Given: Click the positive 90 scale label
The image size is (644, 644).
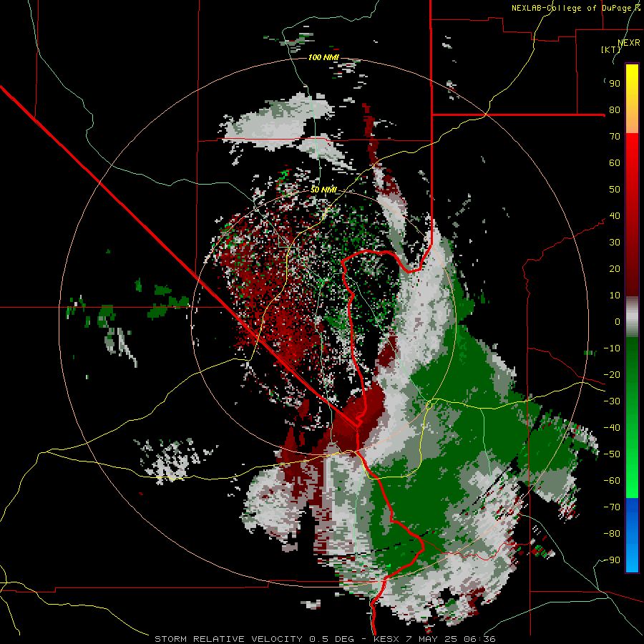Looking at the screenshot, I should (x=615, y=84).
